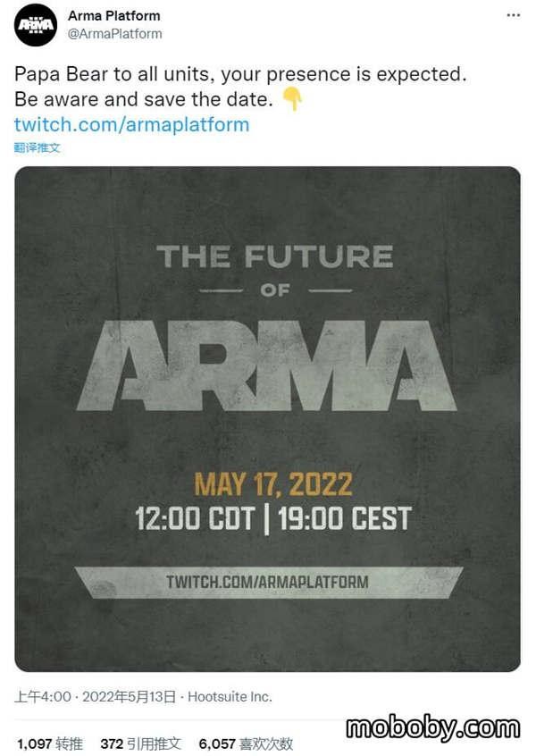Screen dimensions: 536x756
Task: Open the twitch.com/armaplatform link in tweet
Action: tap(131, 124)
